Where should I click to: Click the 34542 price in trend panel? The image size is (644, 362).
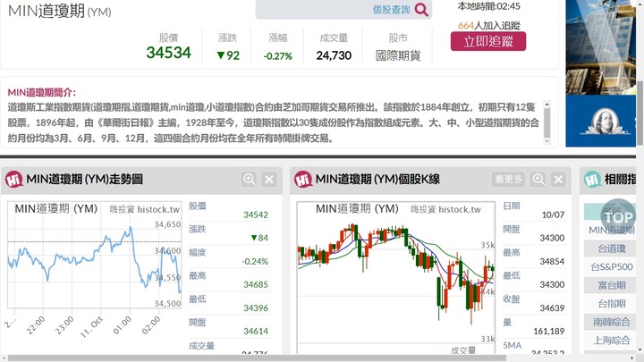pos(256,215)
